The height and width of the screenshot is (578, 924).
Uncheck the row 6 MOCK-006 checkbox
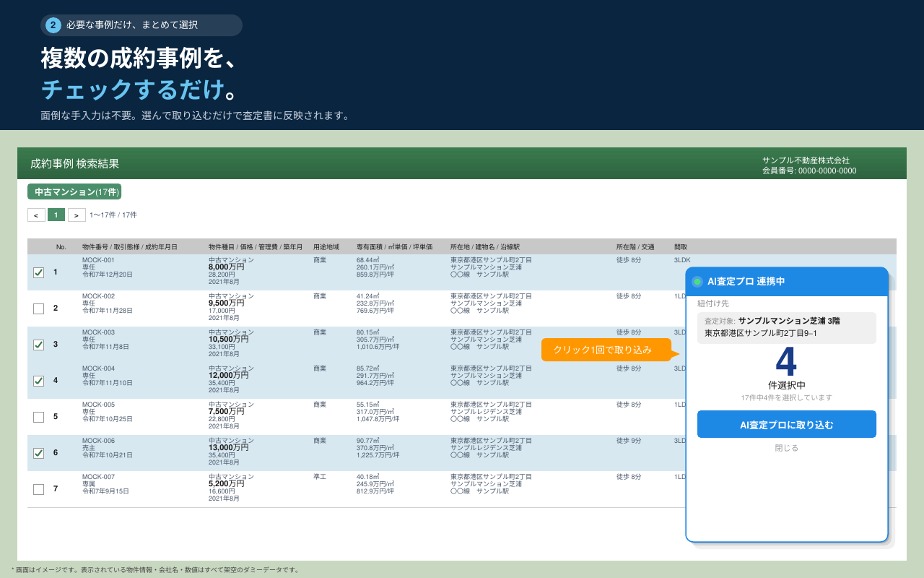tap(38, 453)
